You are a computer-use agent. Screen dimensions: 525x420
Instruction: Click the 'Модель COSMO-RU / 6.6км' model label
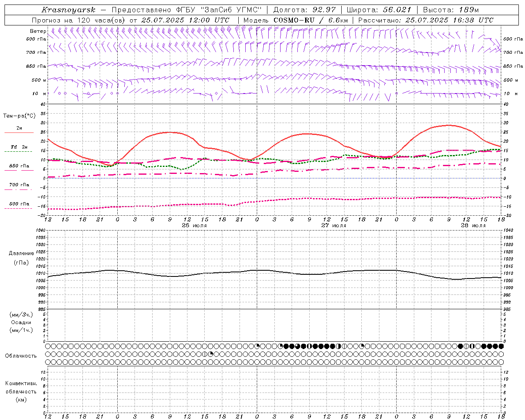pyautogui.click(x=295, y=20)
